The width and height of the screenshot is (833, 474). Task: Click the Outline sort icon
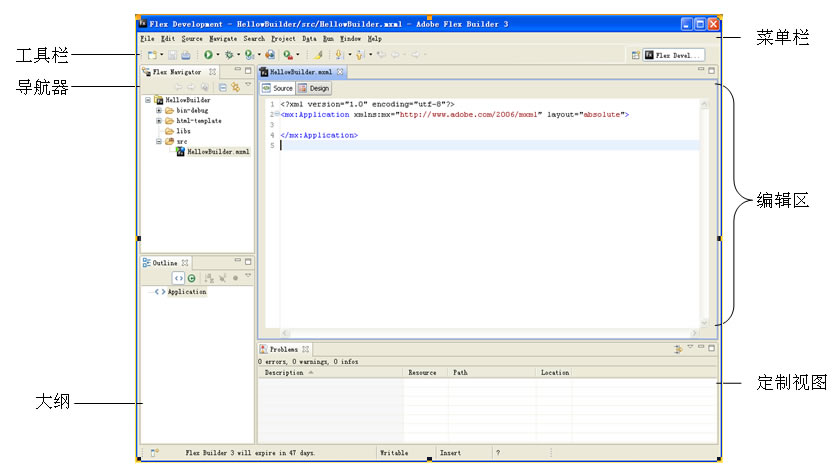[209, 278]
